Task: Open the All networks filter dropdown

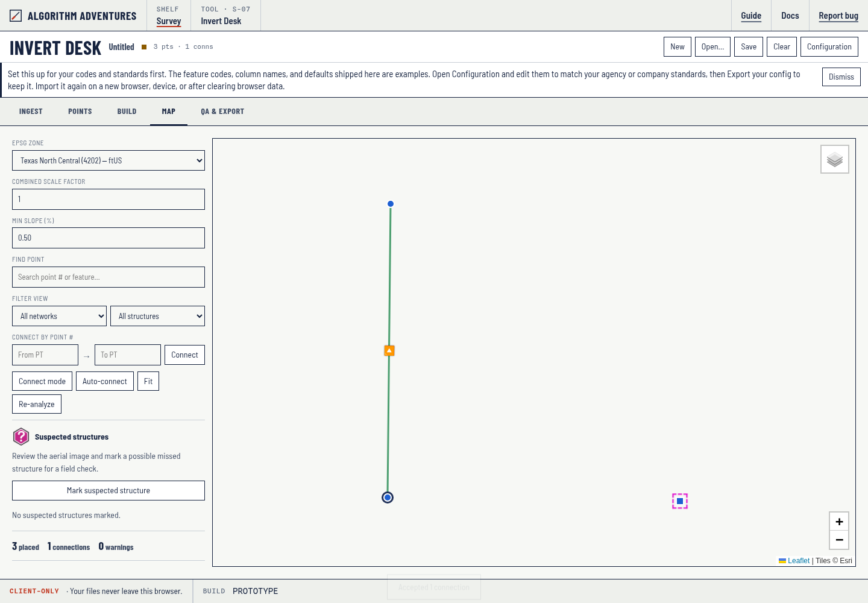Action: [59, 316]
